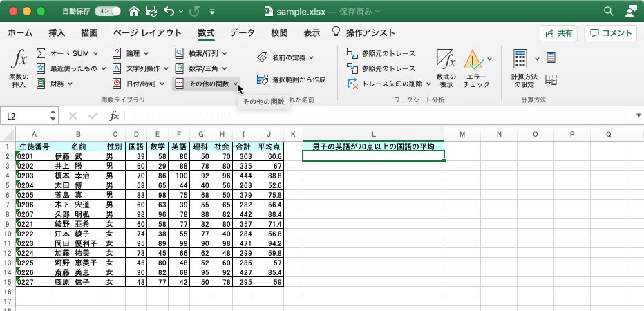The width and height of the screenshot is (644, 311).
Task: Switch to Home (ホーム) tab
Action: pos(20,33)
